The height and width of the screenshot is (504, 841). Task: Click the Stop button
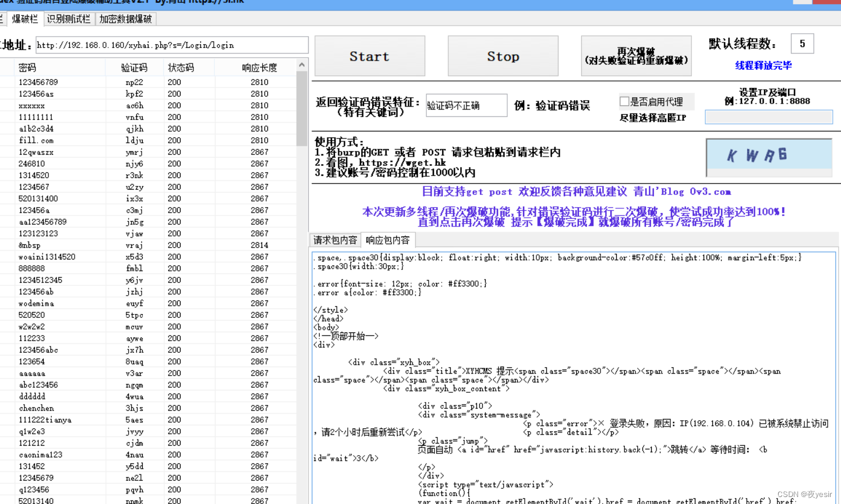(503, 56)
